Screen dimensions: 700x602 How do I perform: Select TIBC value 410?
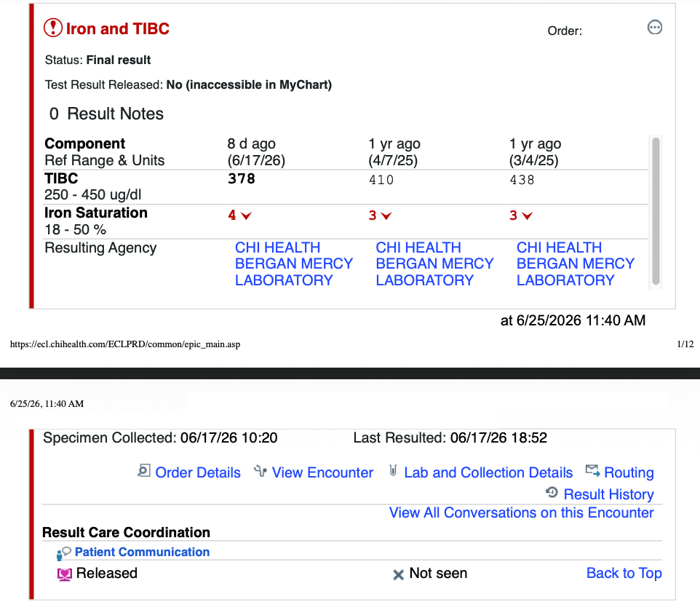pos(381,180)
